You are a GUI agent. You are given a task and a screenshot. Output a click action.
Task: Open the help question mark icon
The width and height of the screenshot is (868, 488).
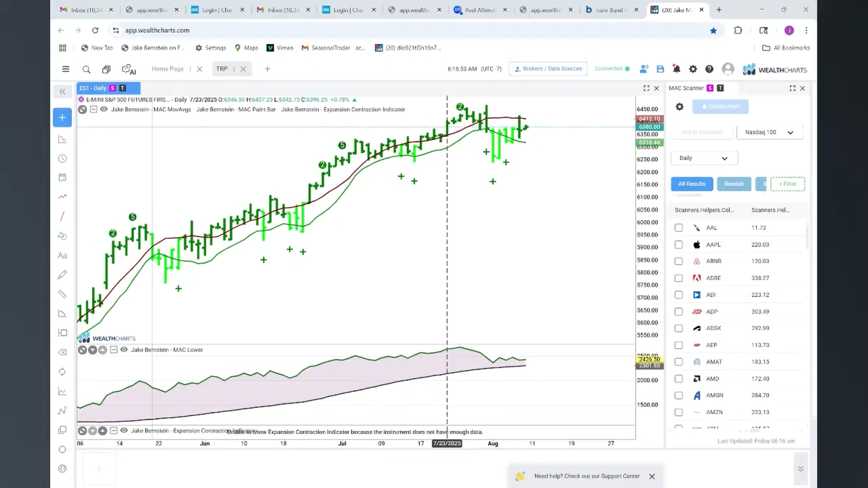pos(709,69)
